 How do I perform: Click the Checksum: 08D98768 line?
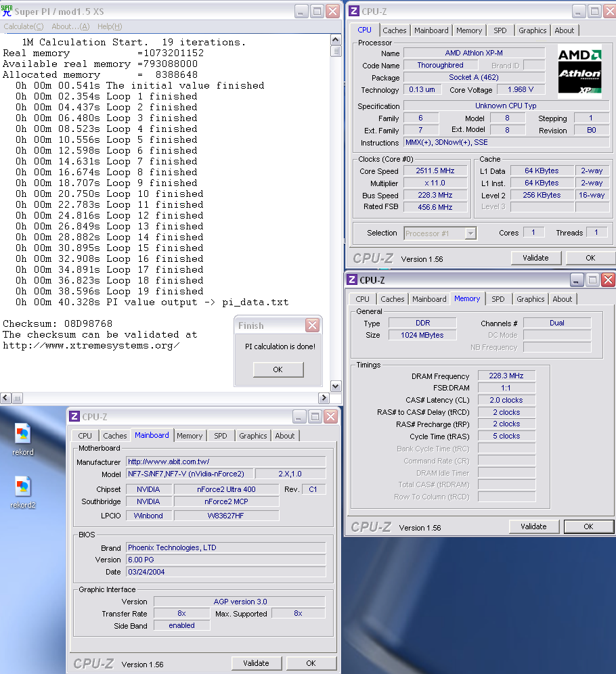pos(58,323)
